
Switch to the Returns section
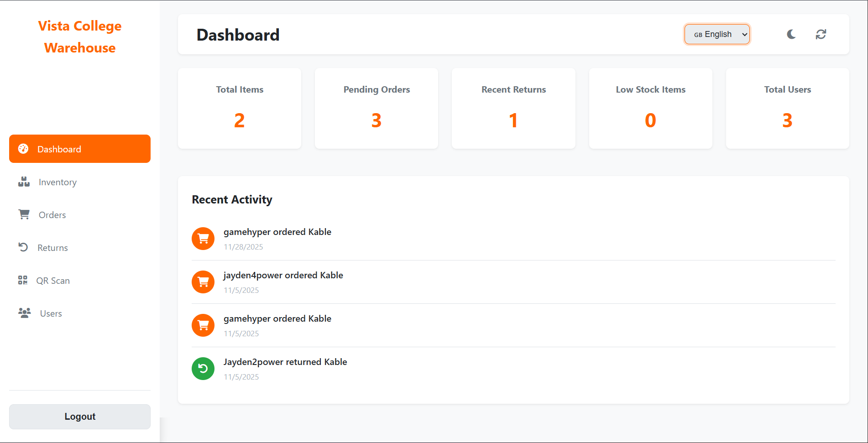(52, 247)
